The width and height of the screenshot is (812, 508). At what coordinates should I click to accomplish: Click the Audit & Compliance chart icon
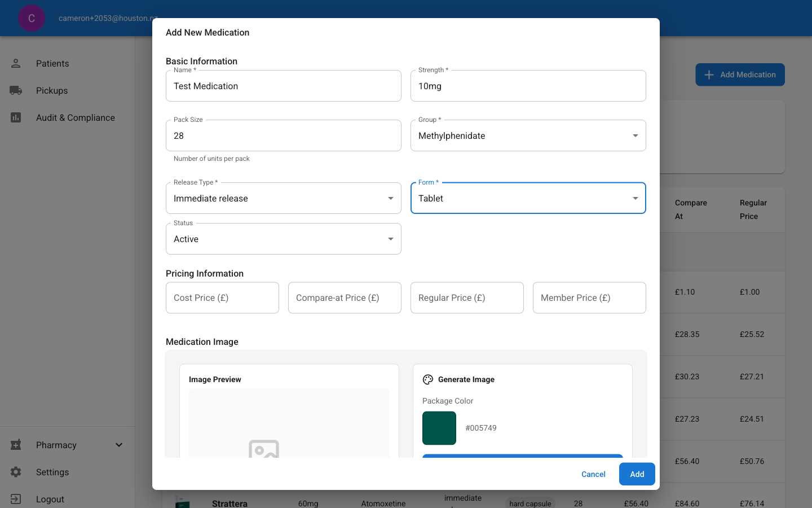point(16,117)
